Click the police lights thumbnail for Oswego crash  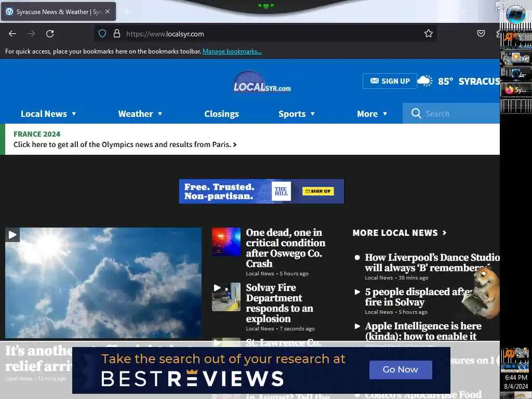(227, 242)
